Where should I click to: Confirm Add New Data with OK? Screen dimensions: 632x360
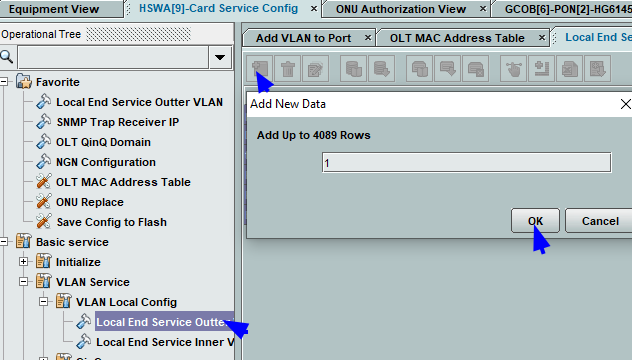tap(535, 221)
